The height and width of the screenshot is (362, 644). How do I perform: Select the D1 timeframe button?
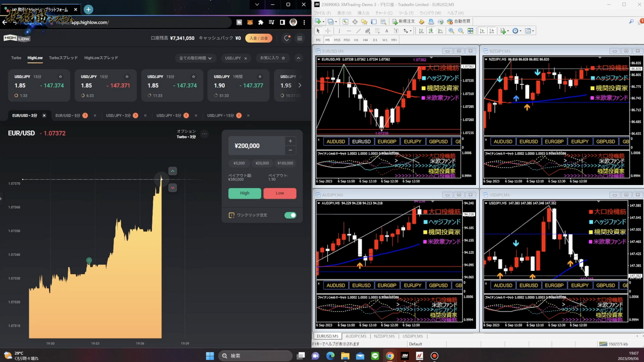coord(375,40)
